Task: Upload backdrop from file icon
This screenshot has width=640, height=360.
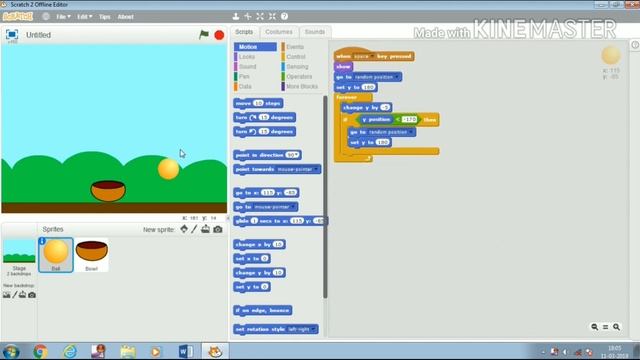Action: [x=22, y=295]
